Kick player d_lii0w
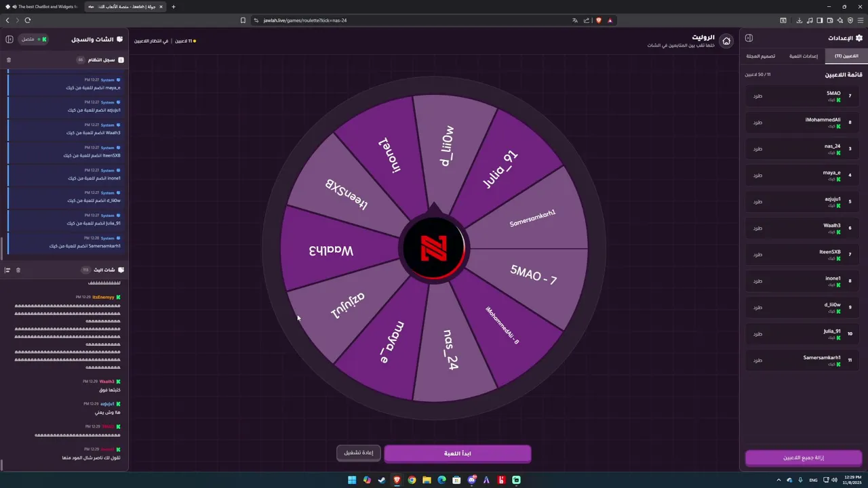 (x=757, y=307)
